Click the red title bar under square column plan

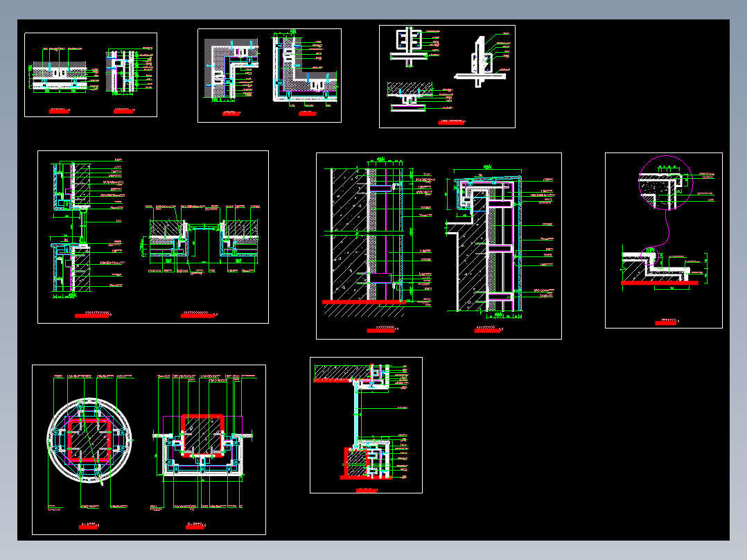pyautogui.click(x=195, y=527)
